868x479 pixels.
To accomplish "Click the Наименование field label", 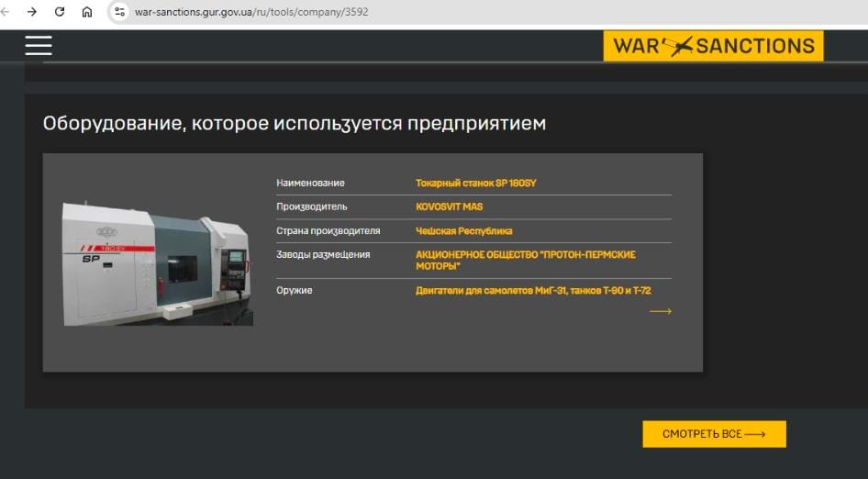I will (310, 183).
